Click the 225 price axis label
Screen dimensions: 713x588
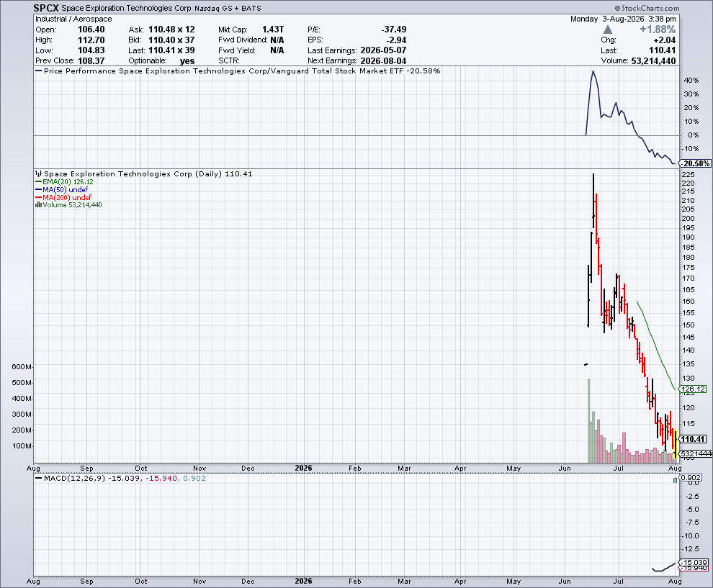tap(689, 175)
